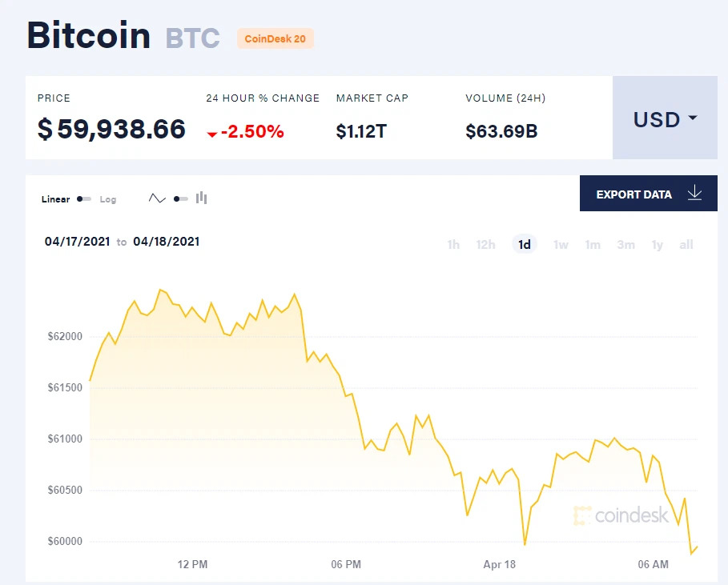The width and height of the screenshot is (728, 585).
Task: Select the 1y time range
Action: [657, 245]
